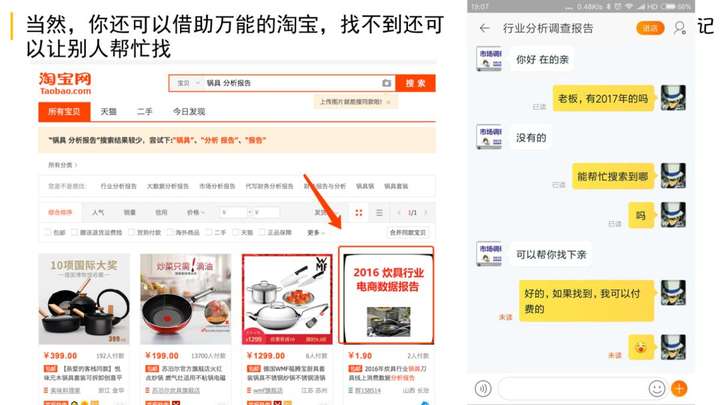
Task: Tick the 二手 filter checkbox
Action: coord(209,232)
